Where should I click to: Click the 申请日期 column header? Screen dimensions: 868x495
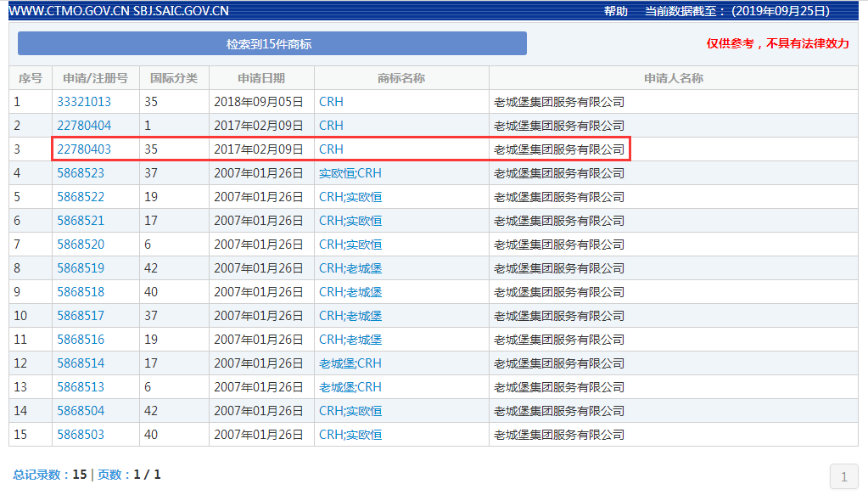261,78
